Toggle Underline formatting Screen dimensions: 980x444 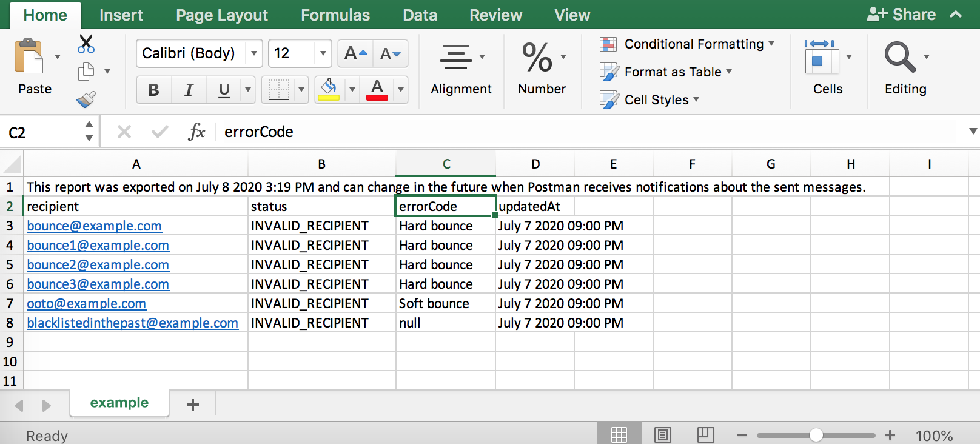pyautogui.click(x=224, y=90)
